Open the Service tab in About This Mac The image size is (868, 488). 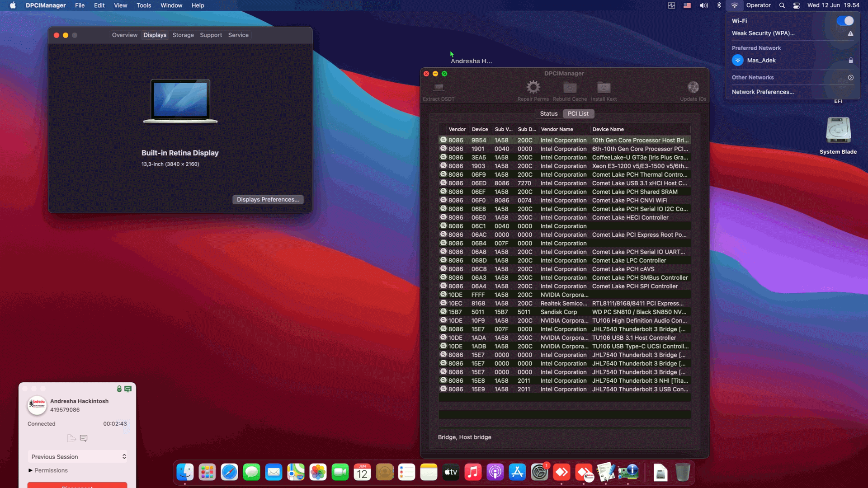click(x=238, y=35)
